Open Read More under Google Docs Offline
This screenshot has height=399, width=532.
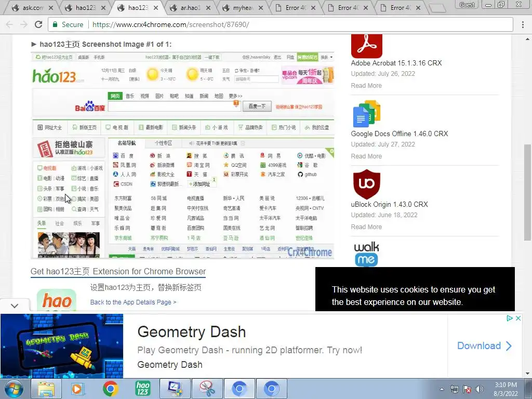[x=366, y=156]
